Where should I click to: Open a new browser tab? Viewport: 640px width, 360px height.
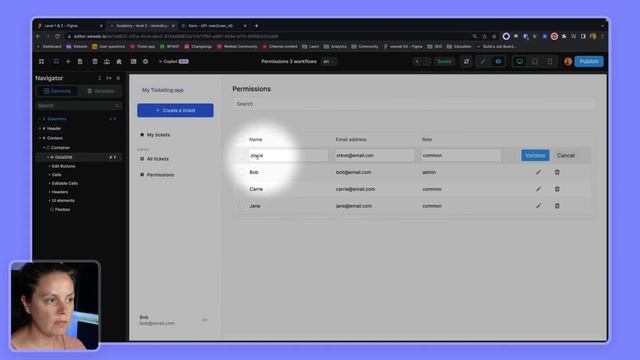tap(256, 26)
